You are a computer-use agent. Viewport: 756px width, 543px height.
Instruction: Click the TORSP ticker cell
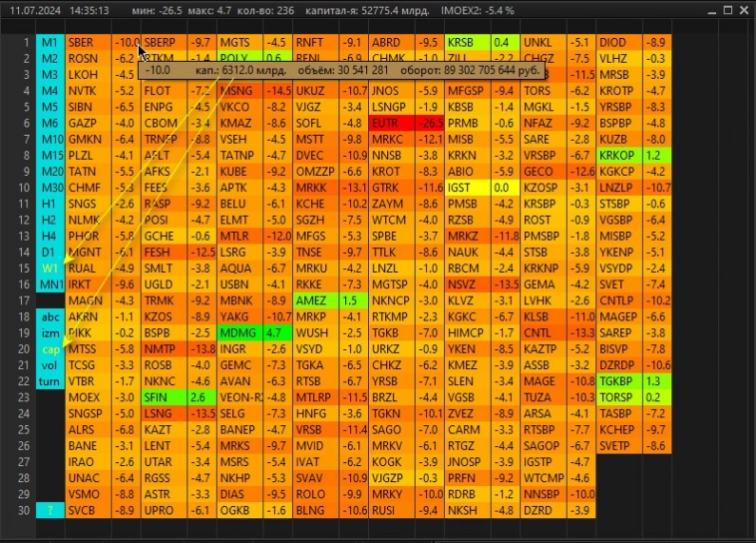(619, 397)
